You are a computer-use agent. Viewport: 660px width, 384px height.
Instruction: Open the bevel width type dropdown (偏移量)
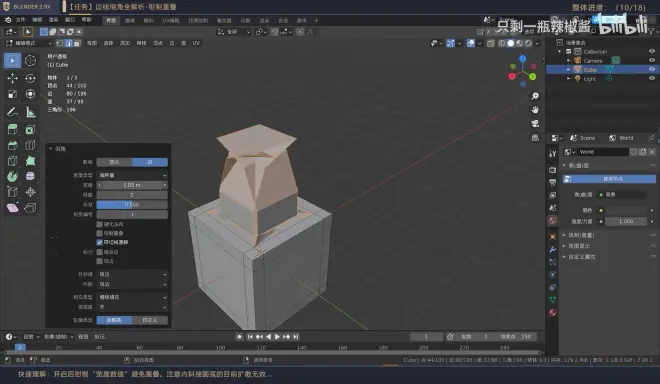pyautogui.click(x=132, y=175)
